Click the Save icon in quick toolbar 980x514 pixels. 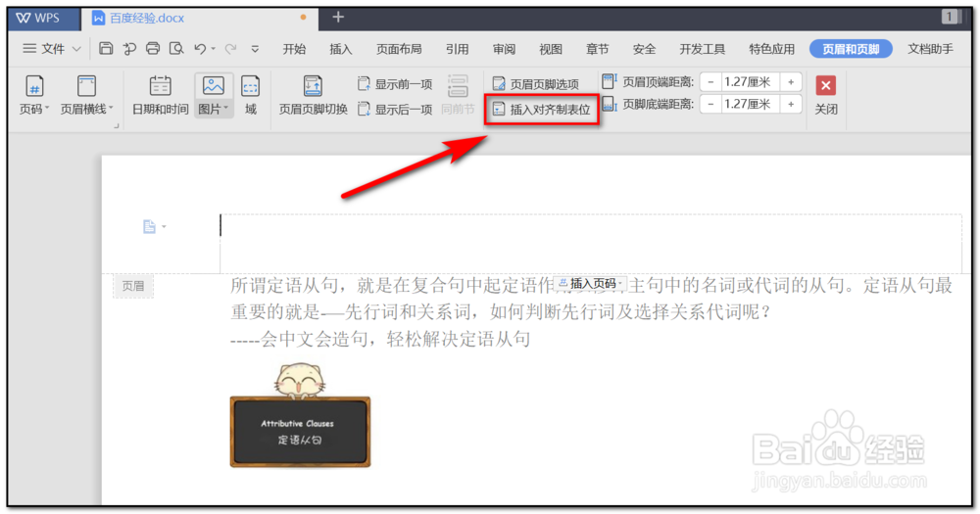pyautogui.click(x=106, y=48)
